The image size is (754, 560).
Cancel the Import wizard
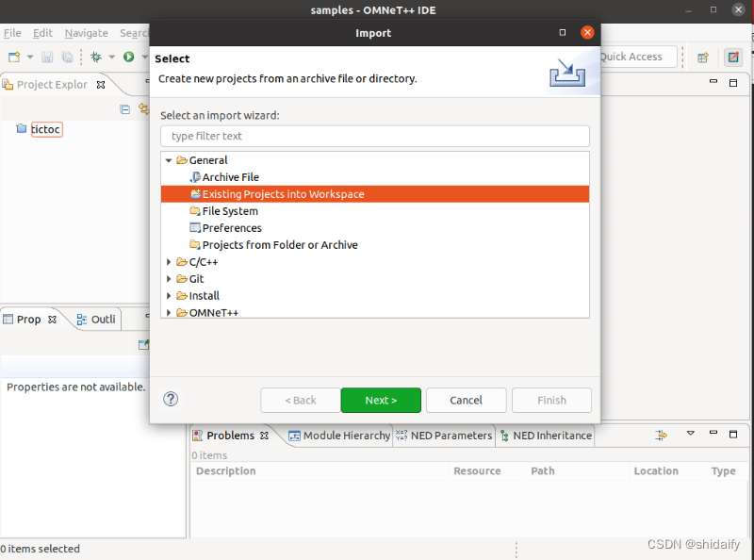[466, 400]
